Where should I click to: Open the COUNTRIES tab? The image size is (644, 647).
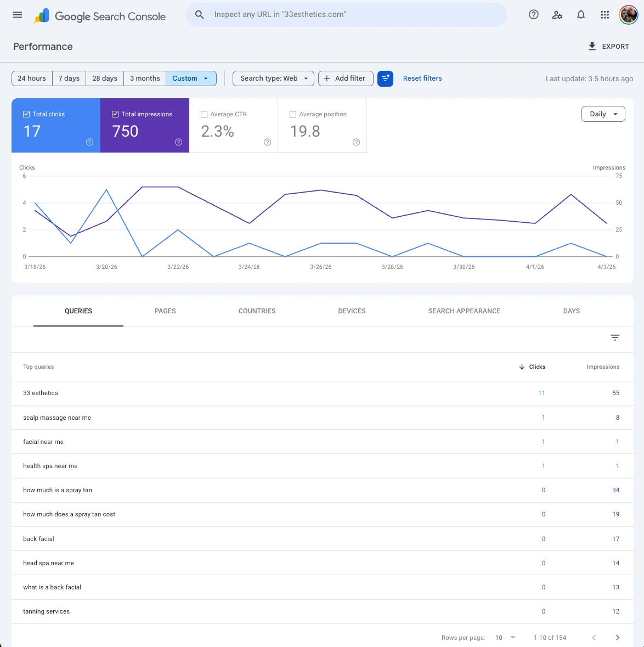click(257, 311)
